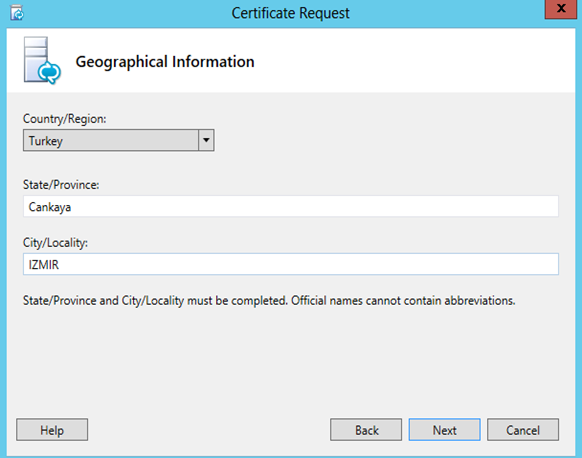
Task: Click the Help button
Action: (52, 430)
